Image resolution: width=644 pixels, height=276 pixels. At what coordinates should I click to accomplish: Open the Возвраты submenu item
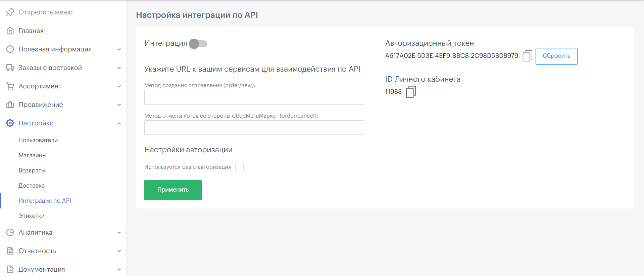[32, 170]
